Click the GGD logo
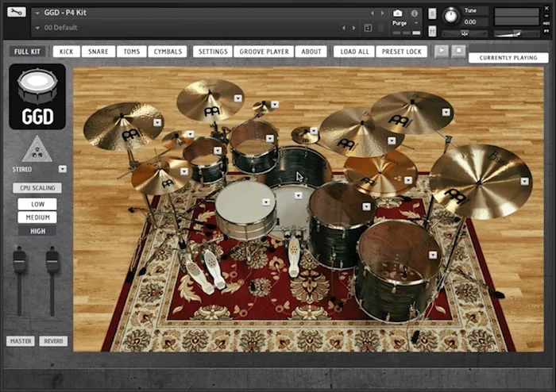Screen dimensions: 556x392 click(37, 97)
